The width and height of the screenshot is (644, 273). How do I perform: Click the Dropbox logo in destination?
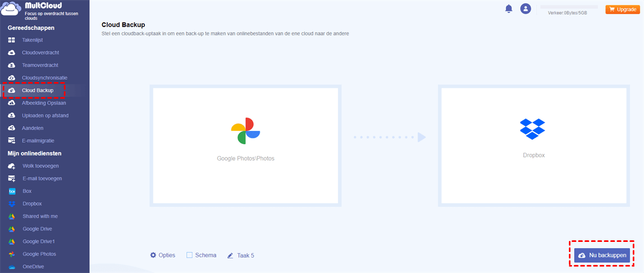click(533, 129)
